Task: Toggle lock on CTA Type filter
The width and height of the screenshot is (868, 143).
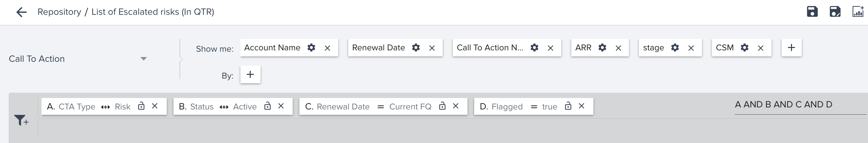Action: 141,106
